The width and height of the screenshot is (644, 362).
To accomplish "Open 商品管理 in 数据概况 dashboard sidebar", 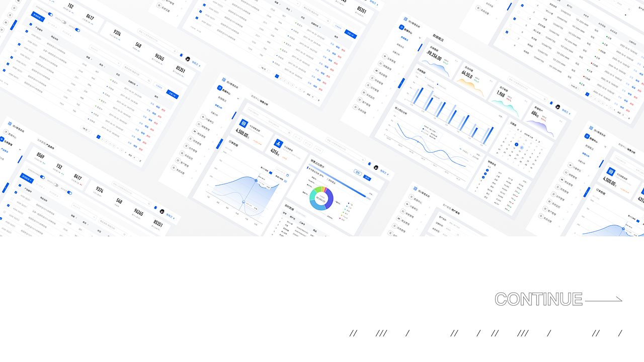I will [379, 73].
